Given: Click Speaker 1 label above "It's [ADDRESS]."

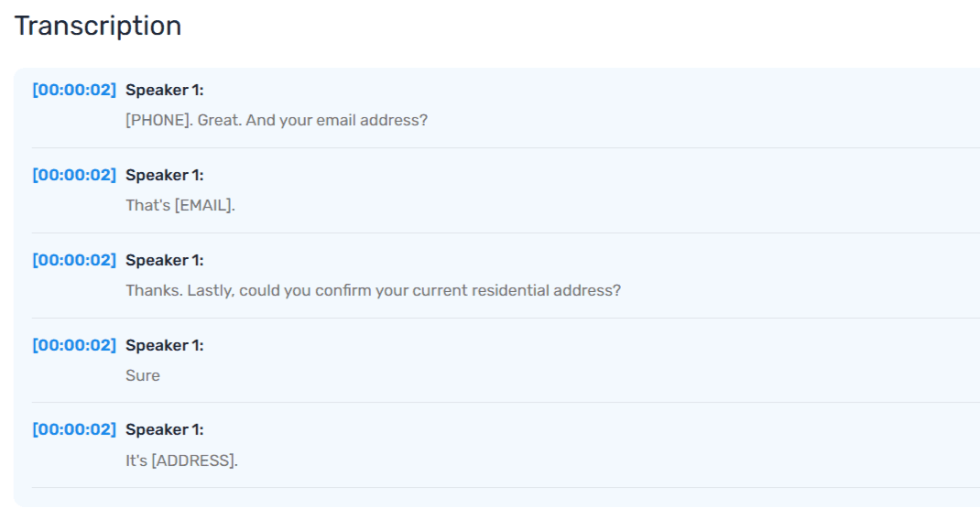Looking at the screenshot, I should [x=165, y=429].
